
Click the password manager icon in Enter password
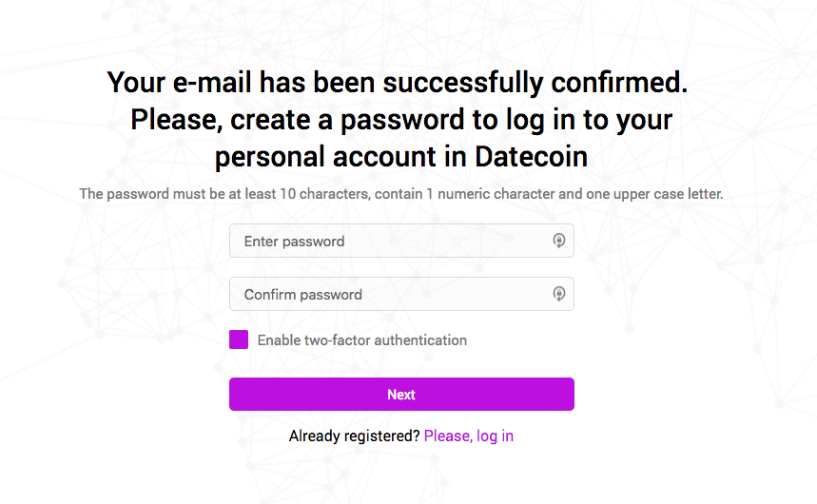click(559, 241)
